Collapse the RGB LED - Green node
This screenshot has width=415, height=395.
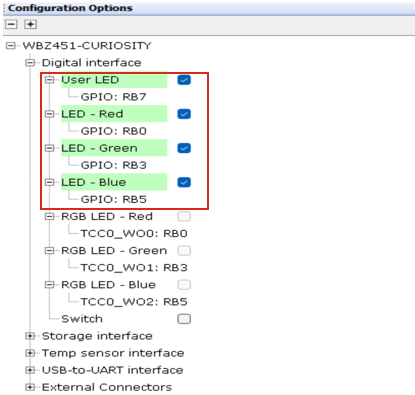coord(49,251)
